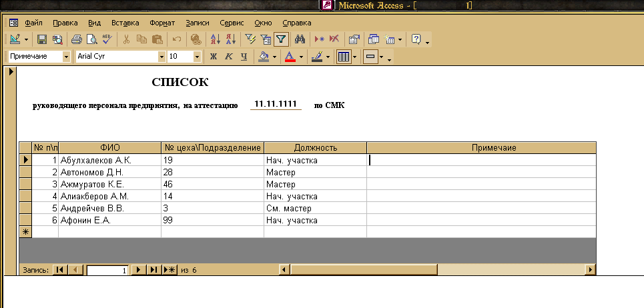
Task: Open the Вид menu
Action: [x=95, y=23]
